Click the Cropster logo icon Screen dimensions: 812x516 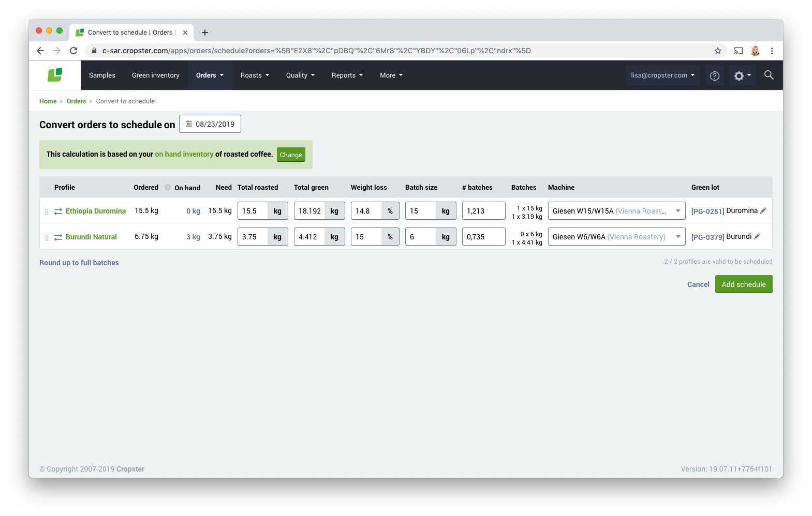55,75
